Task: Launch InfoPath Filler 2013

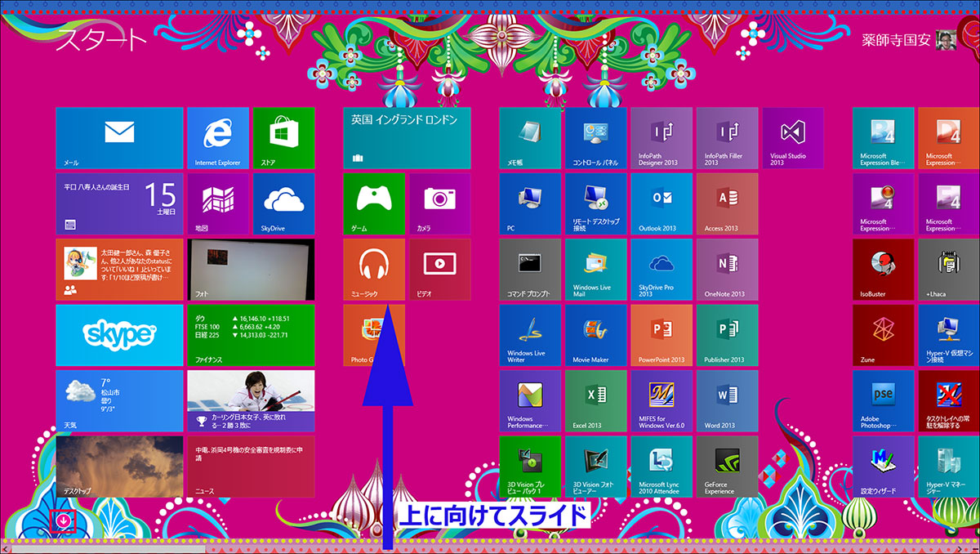Action: coord(727,138)
